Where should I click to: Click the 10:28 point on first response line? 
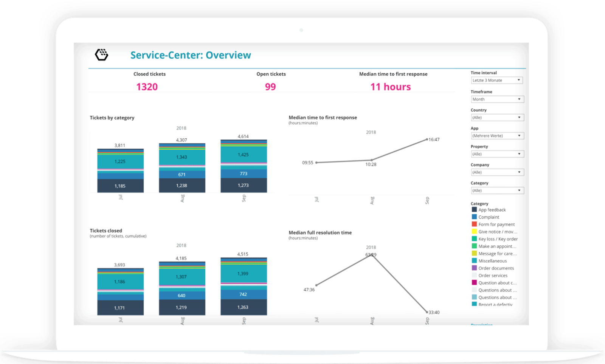click(372, 160)
